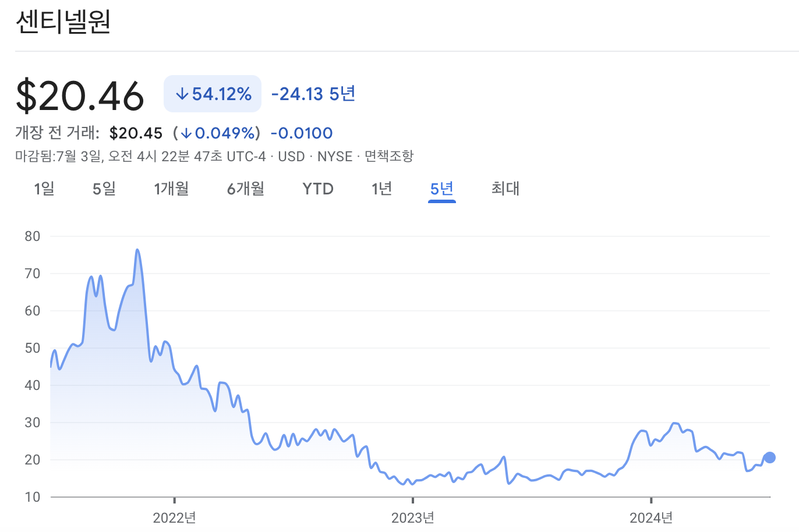The image size is (799, 532).
Task: Click the blue -24.13 5년 change text
Action: [x=313, y=94]
